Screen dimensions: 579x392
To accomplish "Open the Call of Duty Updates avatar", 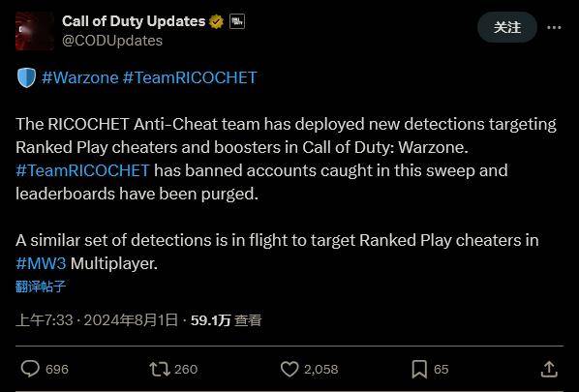I will 35,31.
